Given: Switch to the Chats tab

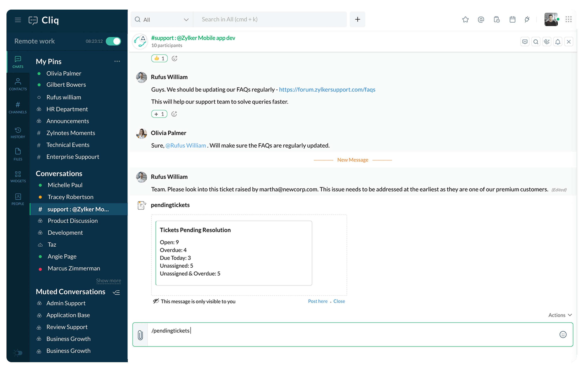Looking at the screenshot, I should (18, 62).
